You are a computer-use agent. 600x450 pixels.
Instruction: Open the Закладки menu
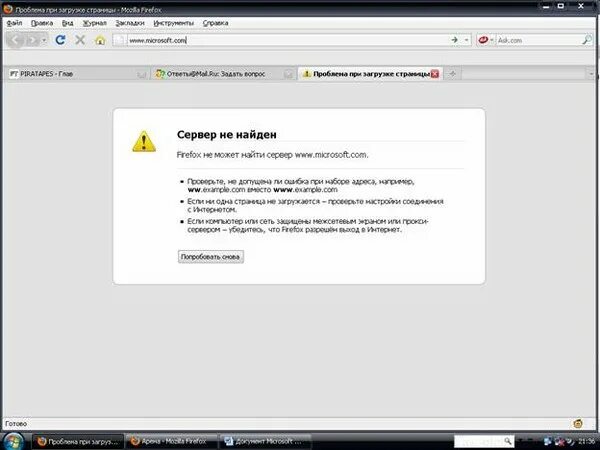tap(130, 23)
